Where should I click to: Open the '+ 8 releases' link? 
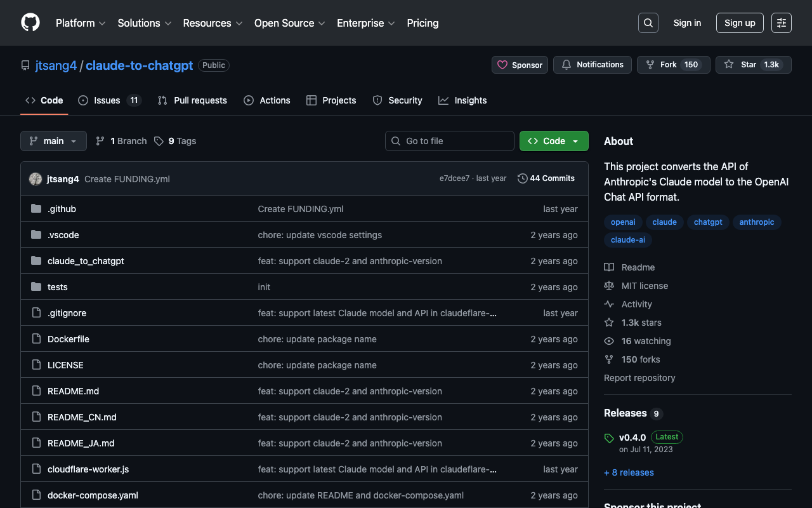pos(629,472)
